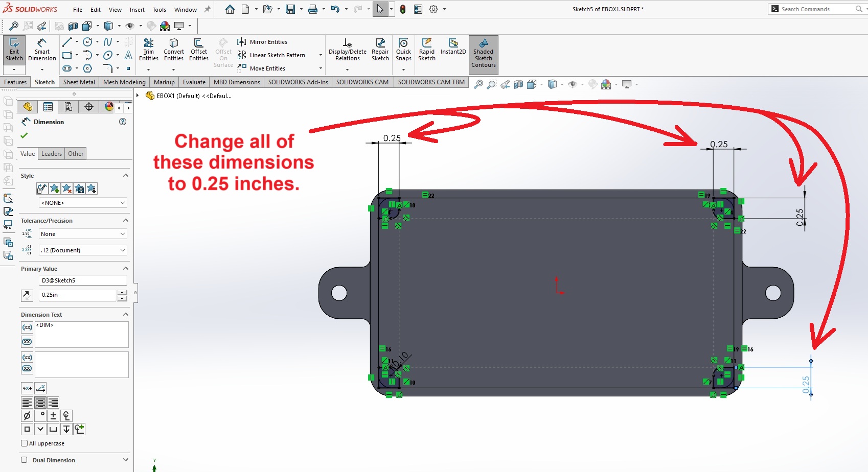Image resolution: width=868 pixels, height=472 pixels.
Task: Switch to the Leaders tab
Action: pyautogui.click(x=51, y=154)
